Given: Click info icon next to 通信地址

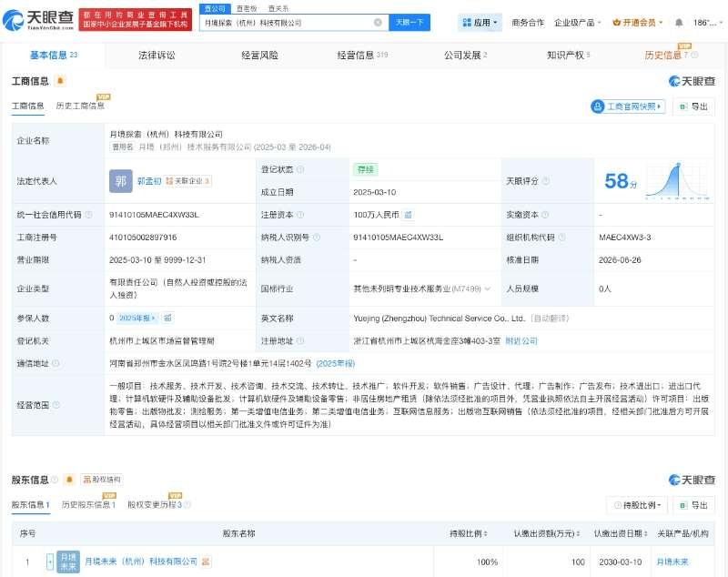Looking at the screenshot, I should coord(56,363).
